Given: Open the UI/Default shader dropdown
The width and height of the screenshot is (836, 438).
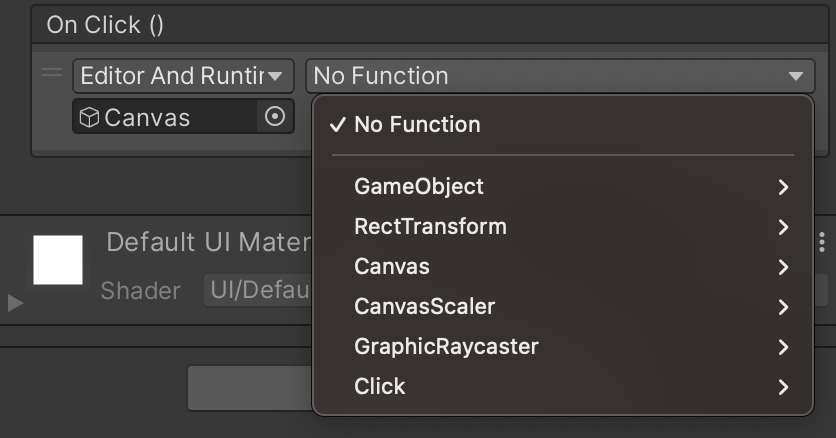Looking at the screenshot, I should (258, 290).
